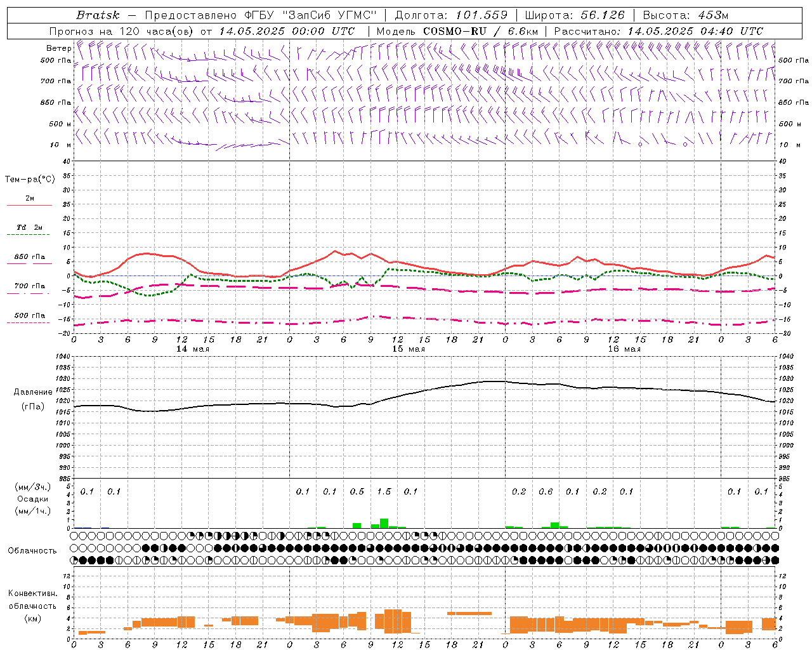Screen dimensions: 812x650
Task: Click the 'Модель COSMO-RU / 6.6км' model label
Action: coord(457,31)
